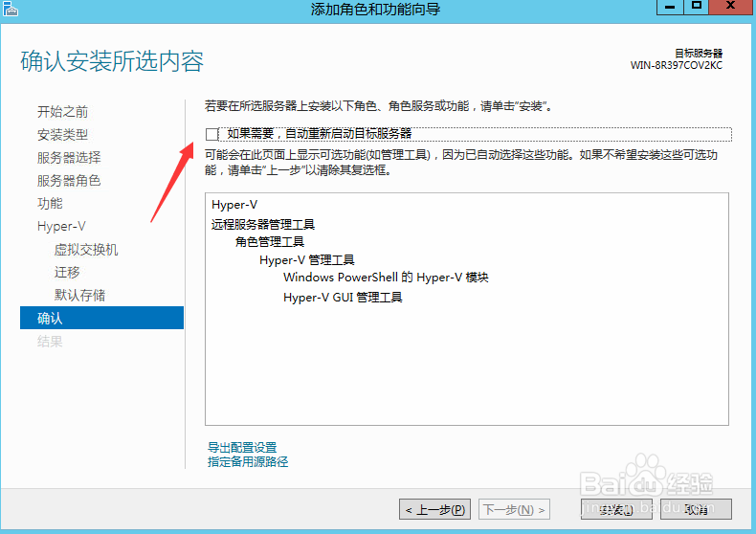Select Hyper-V 管理工具 list entry

click(x=306, y=260)
